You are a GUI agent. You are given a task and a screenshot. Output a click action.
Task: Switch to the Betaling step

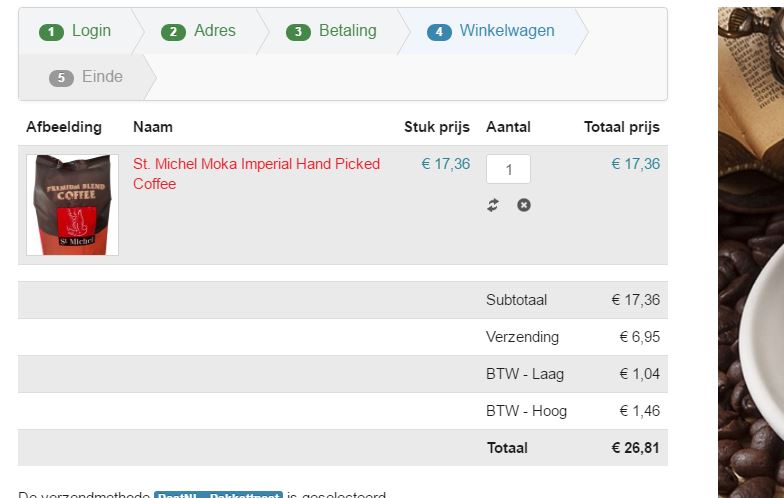[x=347, y=31]
